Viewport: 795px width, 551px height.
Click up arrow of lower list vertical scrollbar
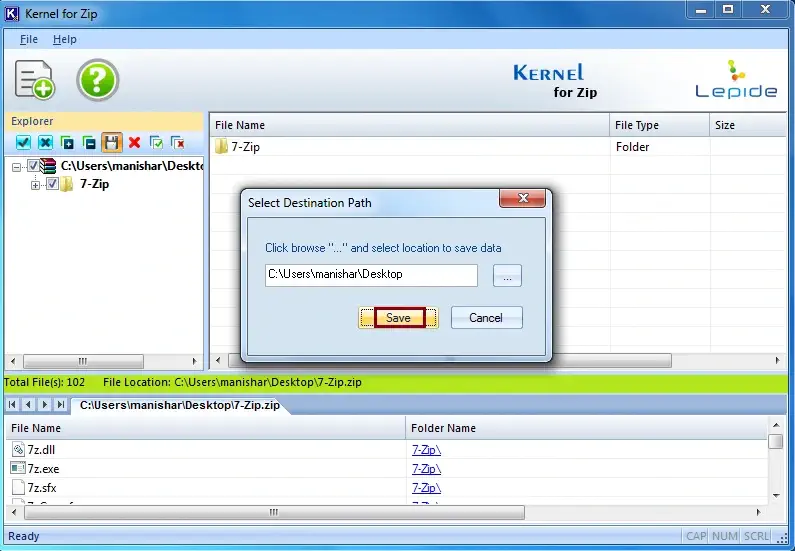point(776,424)
